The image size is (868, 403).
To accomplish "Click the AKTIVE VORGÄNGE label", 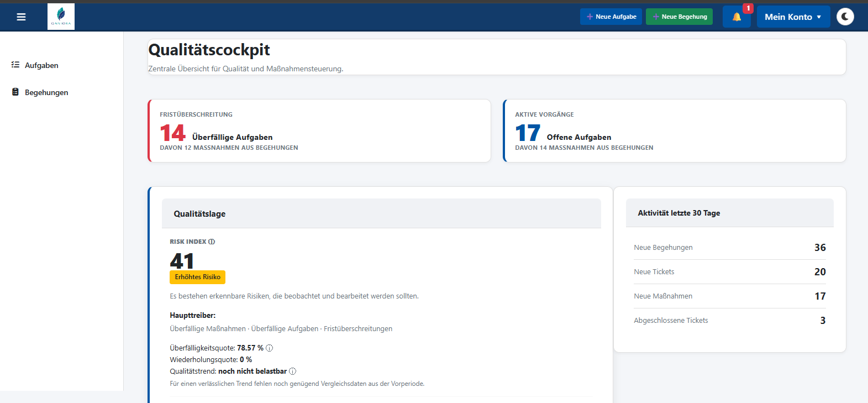I will [x=544, y=114].
